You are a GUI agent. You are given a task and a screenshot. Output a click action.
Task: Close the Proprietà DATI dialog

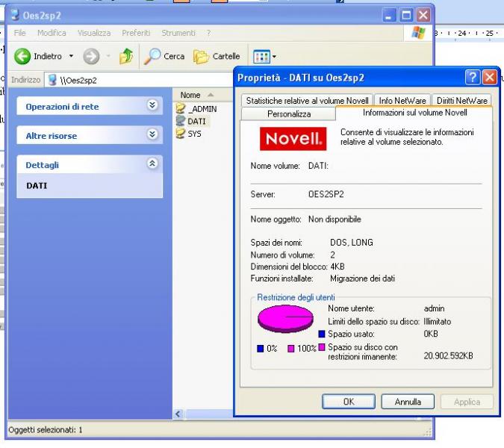pos(490,78)
